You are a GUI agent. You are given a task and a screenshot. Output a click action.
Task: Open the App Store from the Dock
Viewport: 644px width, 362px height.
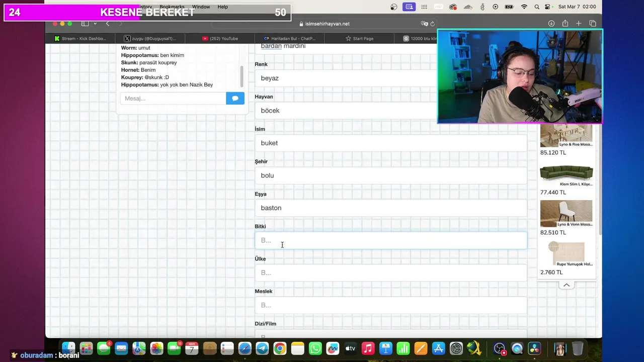pyautogui.click(x=438, y=348)
